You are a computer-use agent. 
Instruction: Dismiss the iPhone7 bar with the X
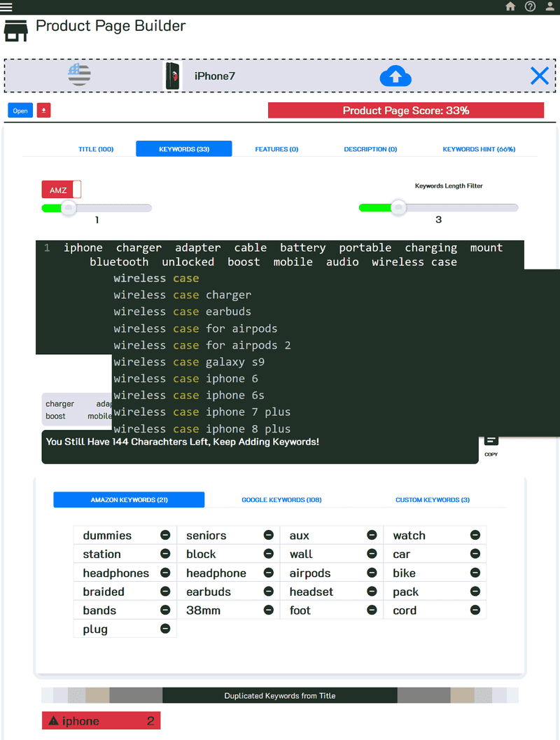[x=539, y=76]
